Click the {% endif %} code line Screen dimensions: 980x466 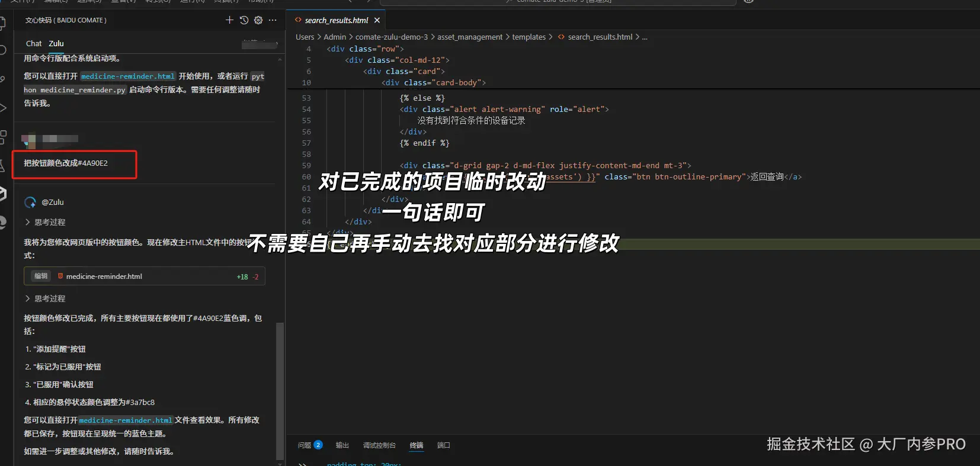coord(425,143)
